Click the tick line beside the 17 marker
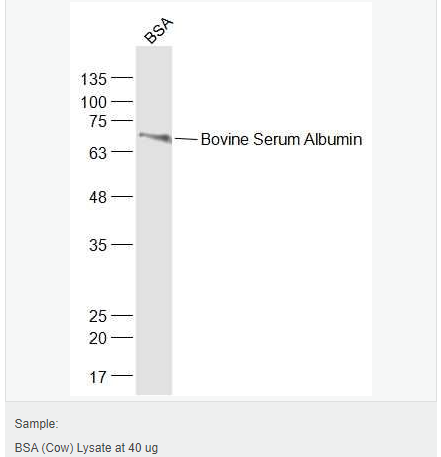Viewport: 441px width, 457px height. tap(122, 375)
